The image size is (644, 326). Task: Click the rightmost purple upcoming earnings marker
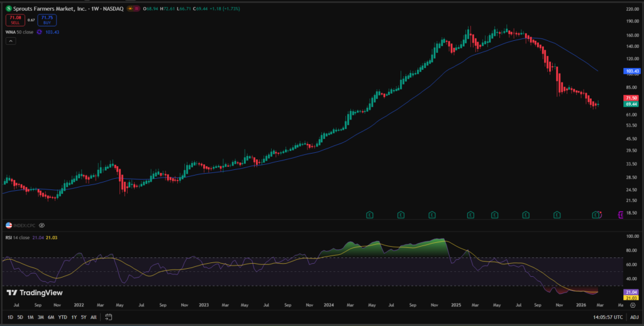pyautogui.click(x=621, y=215)
